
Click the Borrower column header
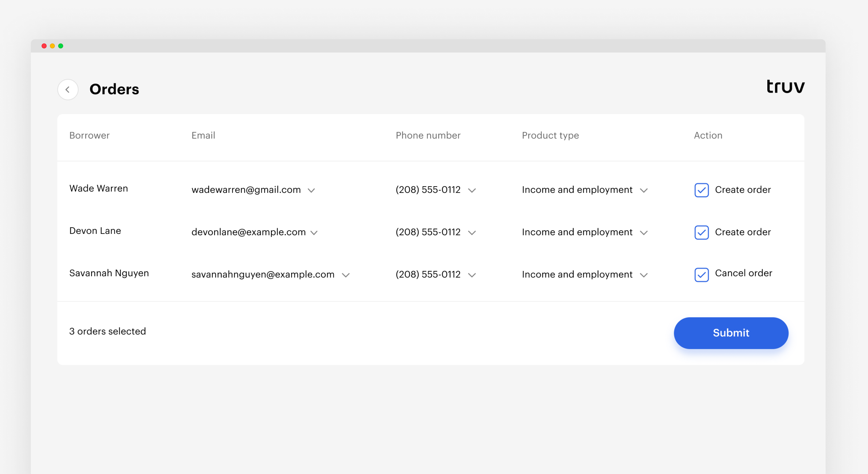[x=89, y=135]
